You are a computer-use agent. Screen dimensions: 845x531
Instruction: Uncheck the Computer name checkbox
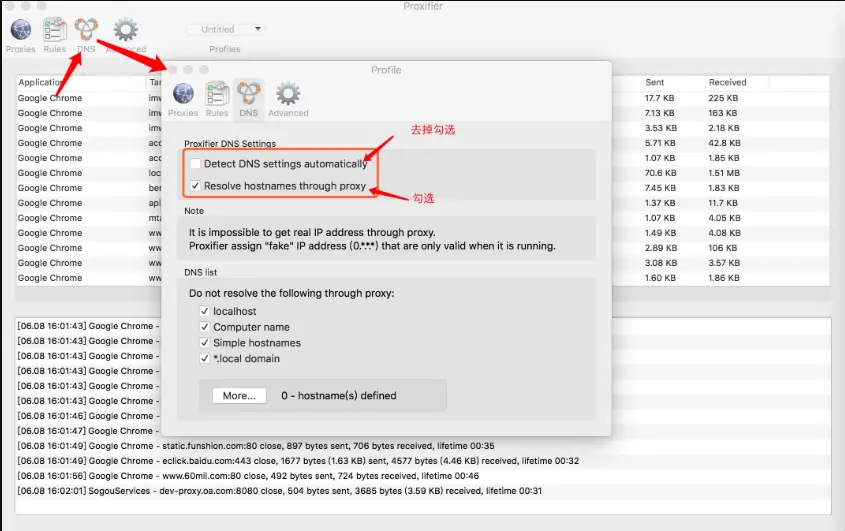pos(204,327)
